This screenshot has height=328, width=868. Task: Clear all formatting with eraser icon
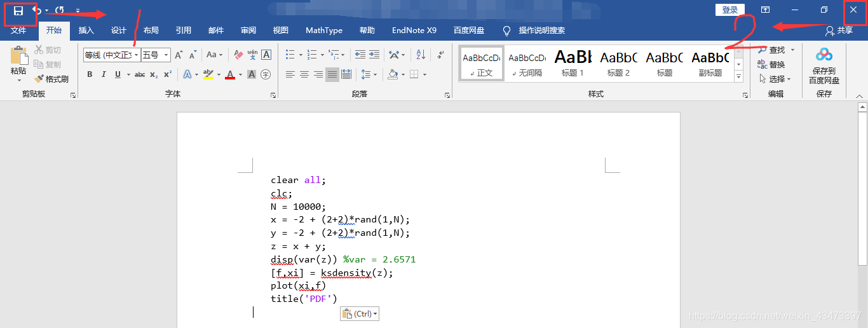tap(238, 55)
